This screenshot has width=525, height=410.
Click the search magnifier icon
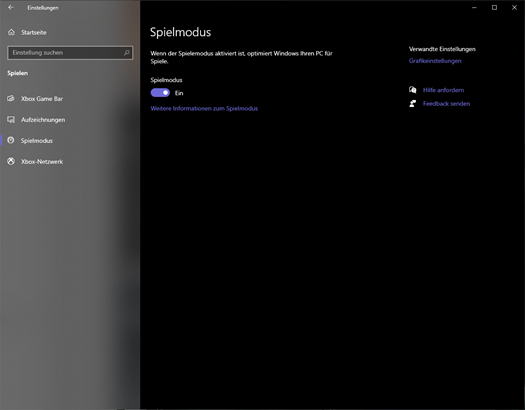click(127, 53)
